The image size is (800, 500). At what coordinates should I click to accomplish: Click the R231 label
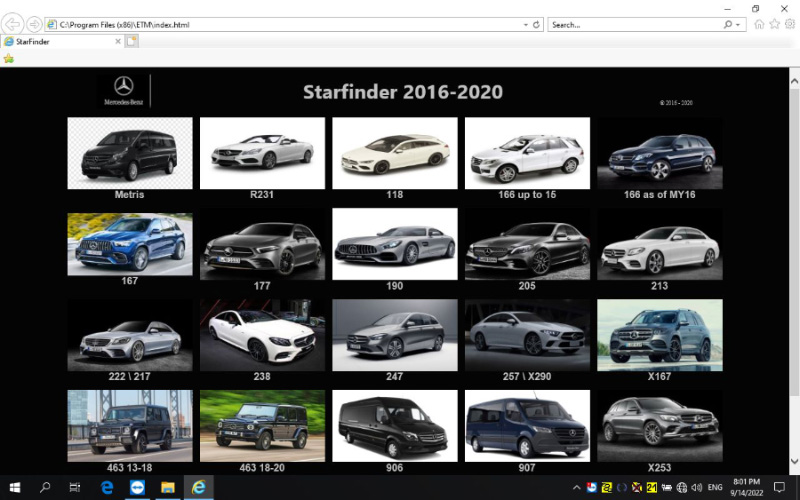click(262, 194)
